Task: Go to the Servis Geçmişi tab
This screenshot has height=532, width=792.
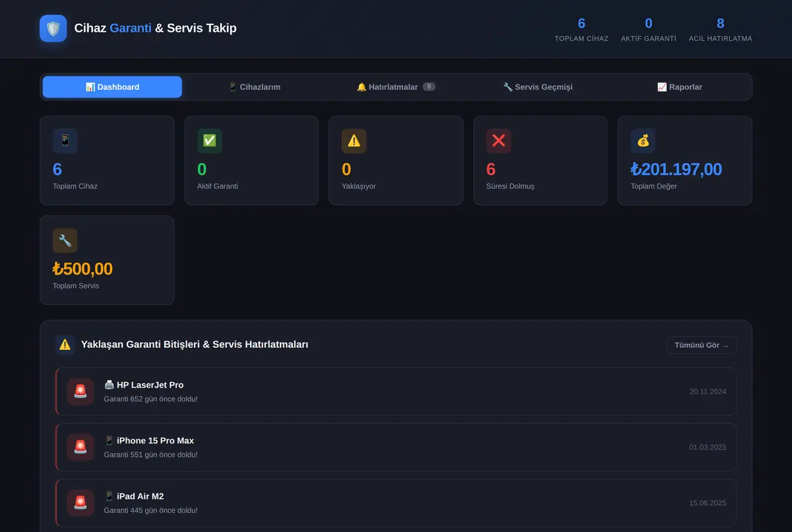Action: [x=538, y=87]
